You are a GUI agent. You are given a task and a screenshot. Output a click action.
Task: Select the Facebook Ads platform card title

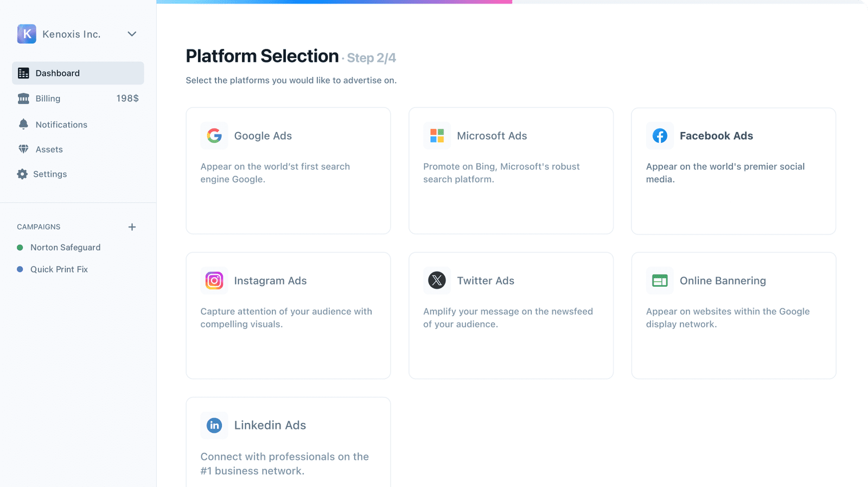click(716, 136)
